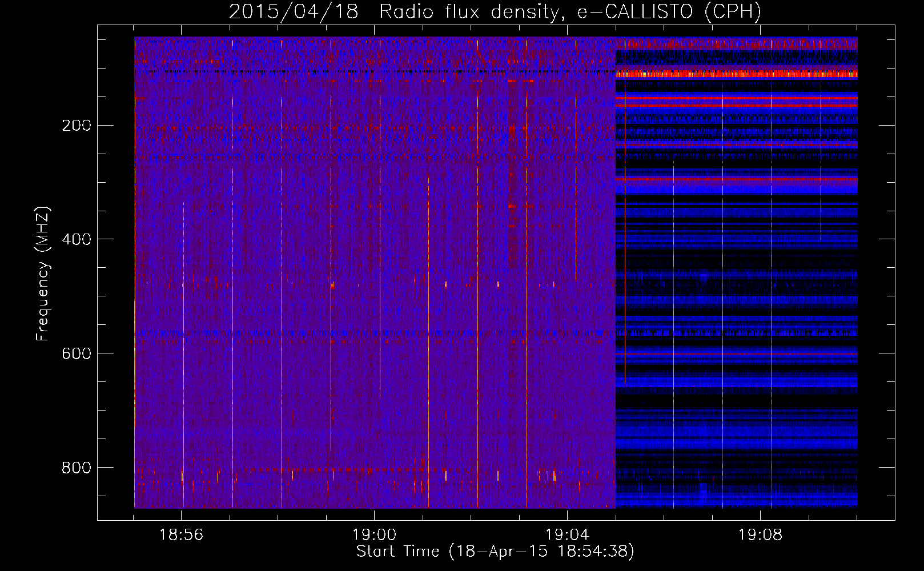Click the 19:08 time tick label
The image size is (924, 571).
coord(760,535)
